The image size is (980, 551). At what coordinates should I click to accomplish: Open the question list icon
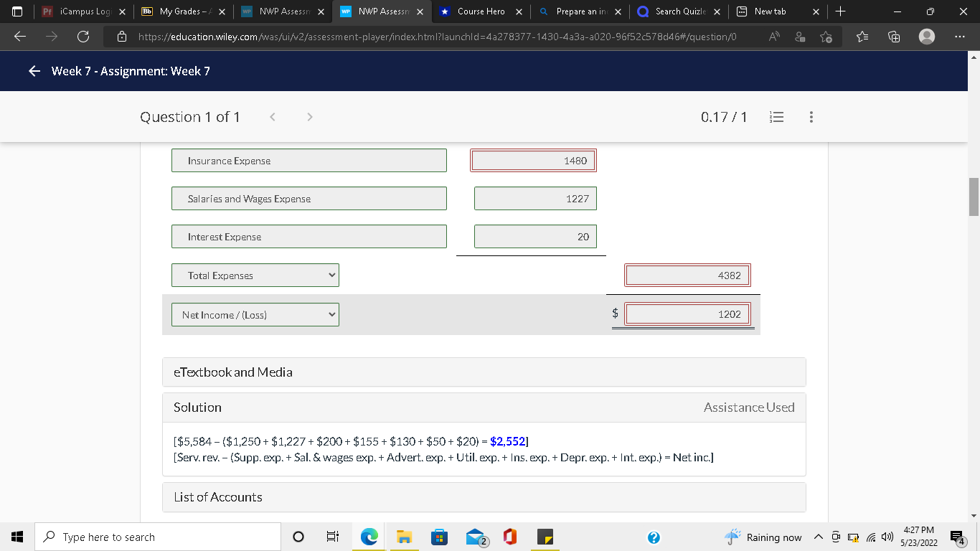click(776, 116)
